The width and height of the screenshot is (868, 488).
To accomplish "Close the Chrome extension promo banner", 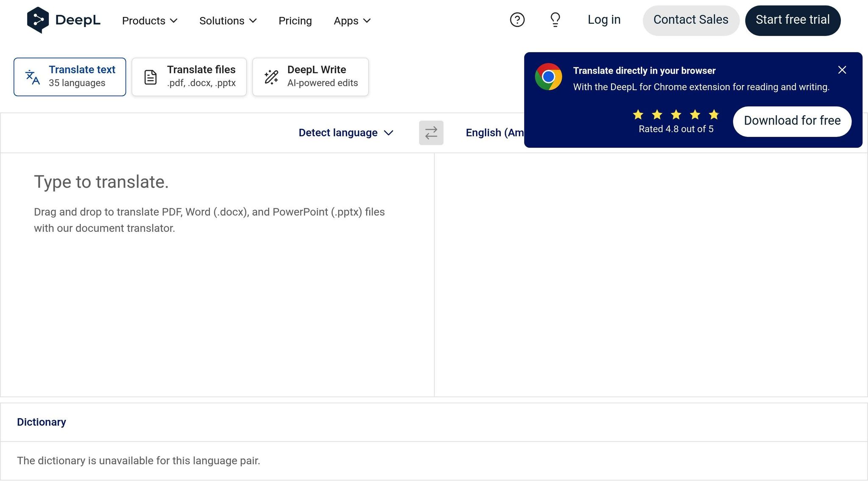I will [842, 70].
